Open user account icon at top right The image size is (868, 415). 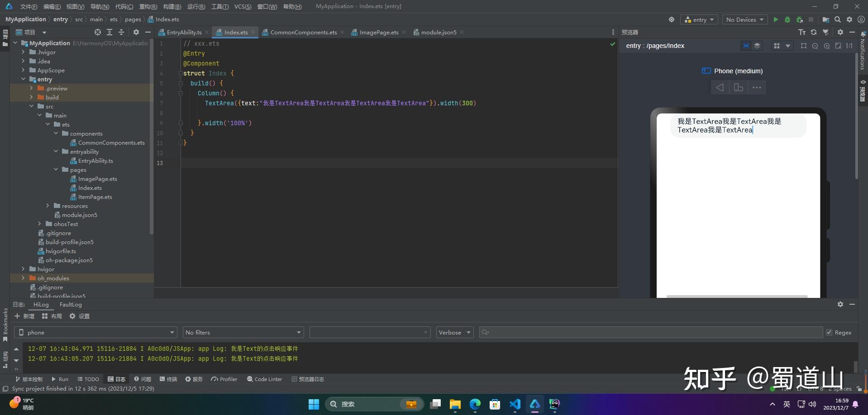(861, 19)
